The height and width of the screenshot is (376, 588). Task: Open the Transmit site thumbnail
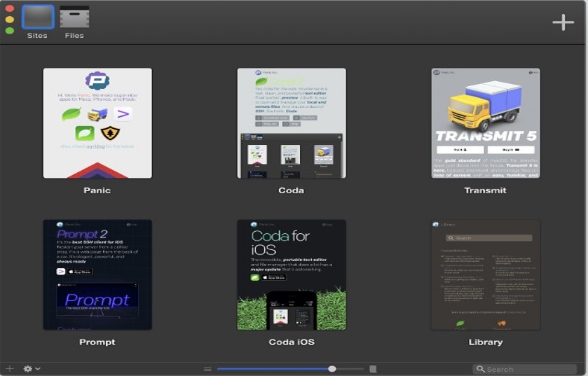point(486,123)
